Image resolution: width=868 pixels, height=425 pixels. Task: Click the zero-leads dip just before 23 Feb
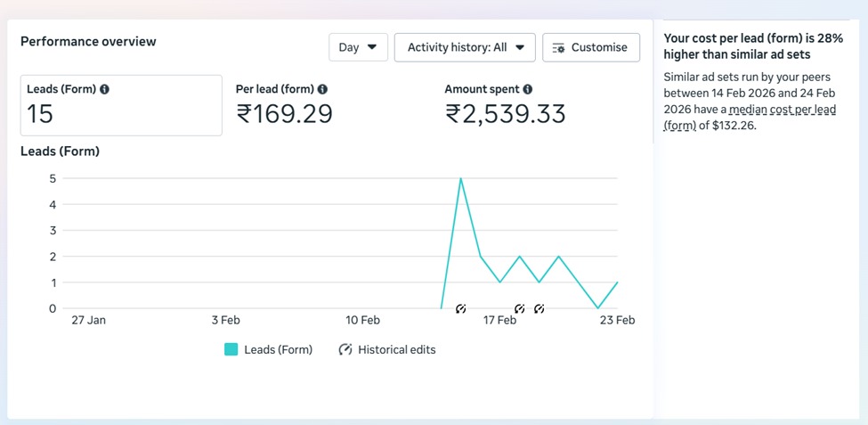[x=598, y=308]
